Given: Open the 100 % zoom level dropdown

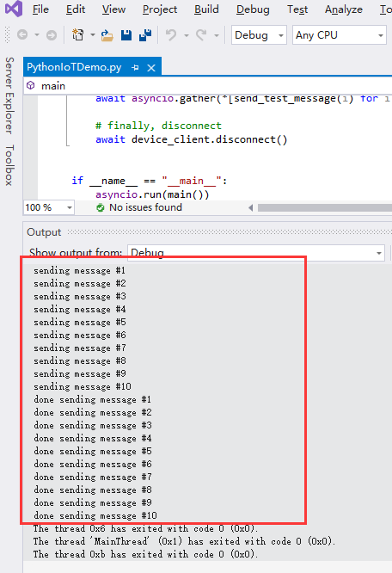Looking at the screenshot, I should click(x=49, y=207).
